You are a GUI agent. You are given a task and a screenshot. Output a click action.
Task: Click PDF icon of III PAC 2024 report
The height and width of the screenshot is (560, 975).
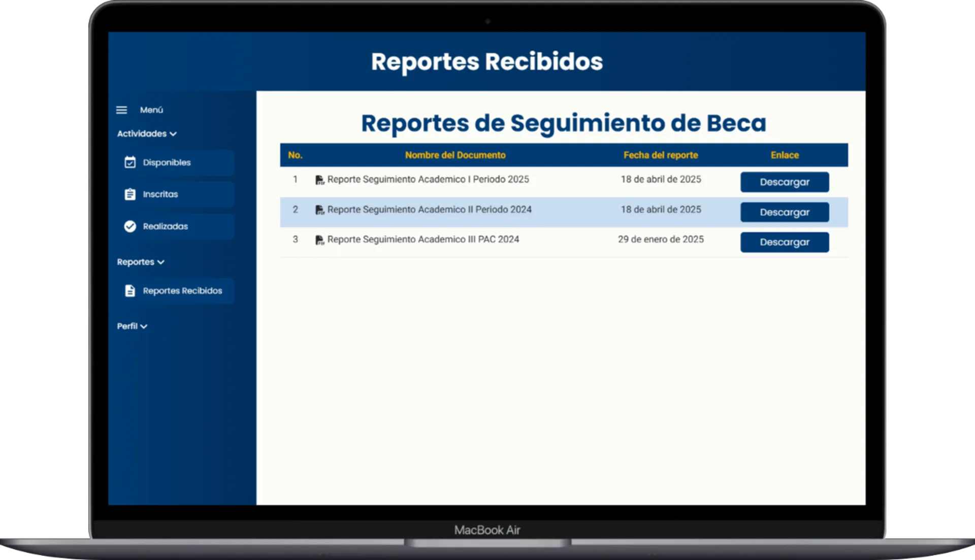(x=319, y=240)
